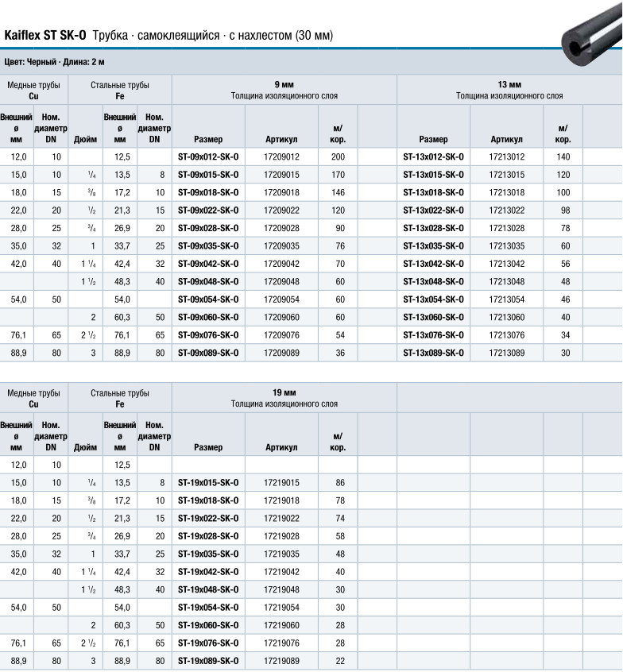Viewport: 623px width, 672px height.
Task: Select the text 'Цвет: Черный · Длина: 2 м'
Action: point(55,62)
